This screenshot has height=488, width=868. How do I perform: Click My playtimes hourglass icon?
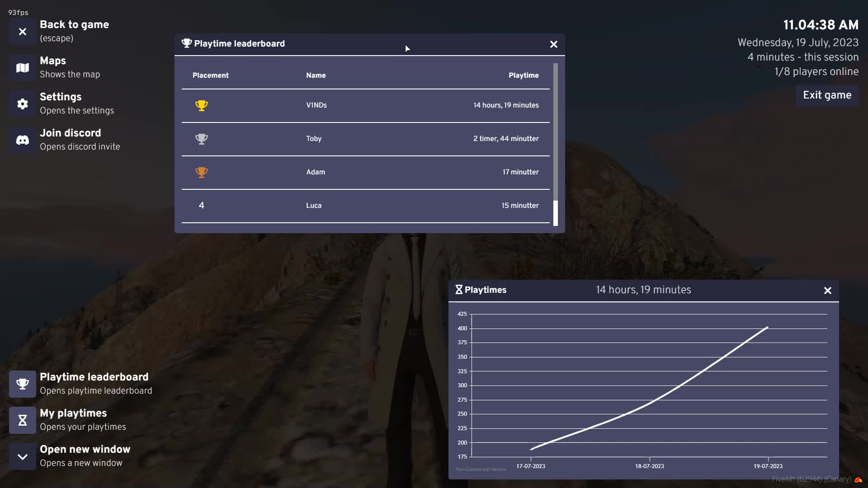22,420
